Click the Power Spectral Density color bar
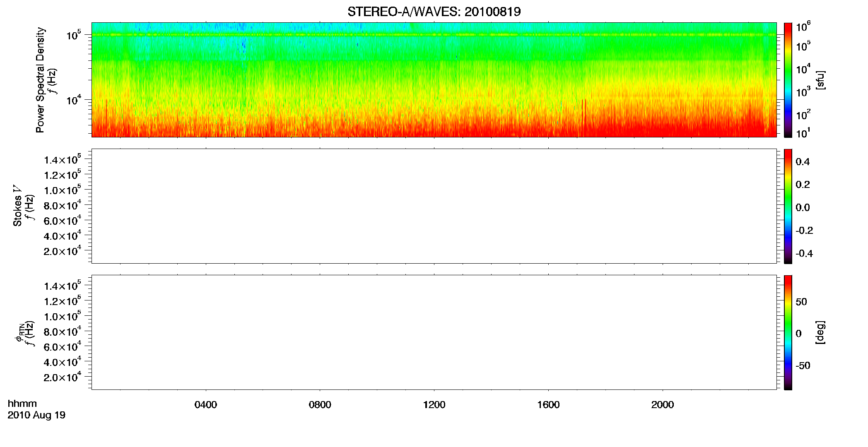Viewport: 868px width, 447px height. [x=788, y=80]
